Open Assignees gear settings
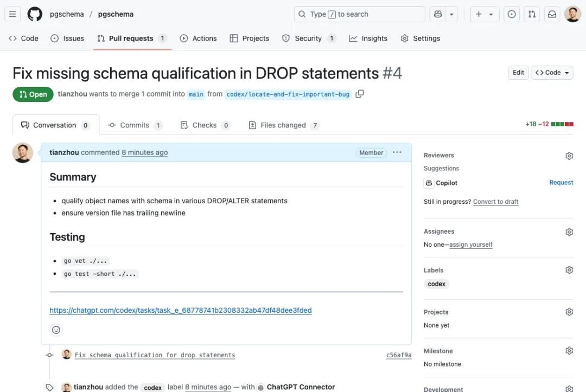 point(569,232)
